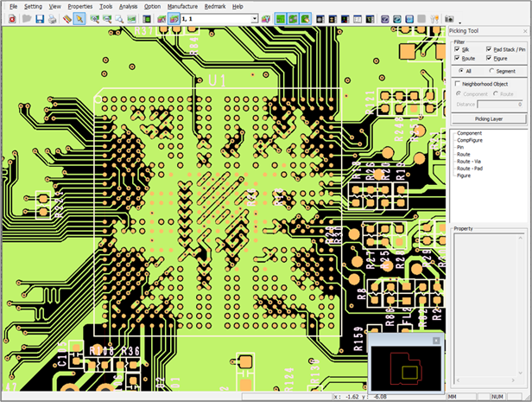Close the board overview minimap
The image size is (532, 402).
pos(436,341)
